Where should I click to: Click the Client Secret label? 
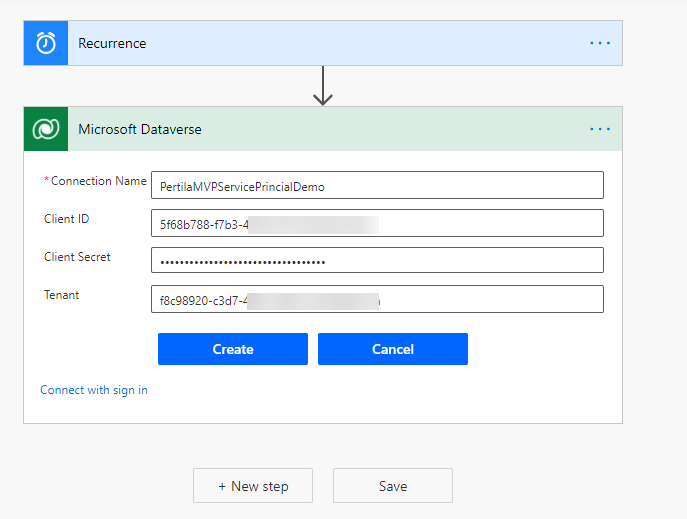[77, 257]
